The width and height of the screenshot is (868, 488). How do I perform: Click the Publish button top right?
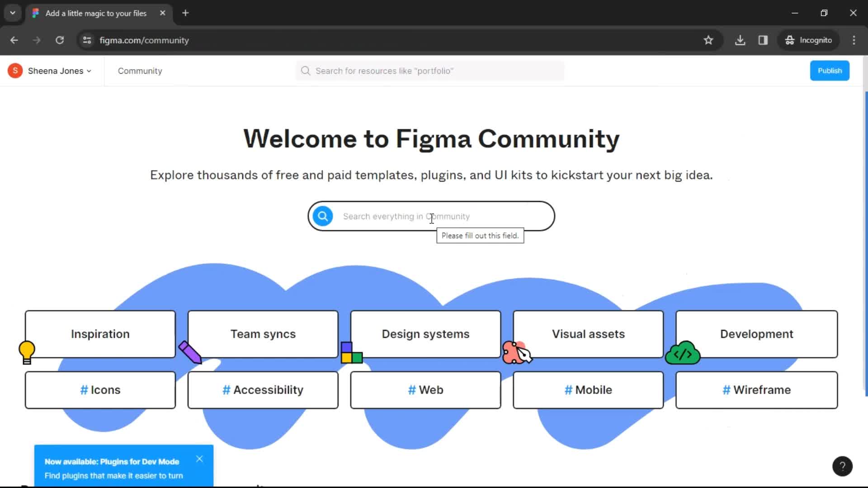pyautogui.click(x=830, y=70)
